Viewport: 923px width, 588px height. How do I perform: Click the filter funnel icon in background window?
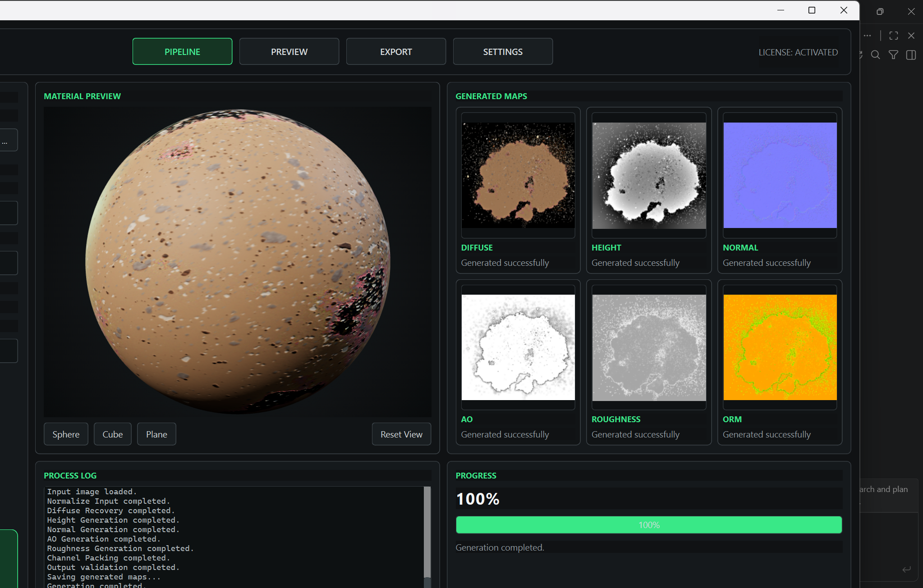893,55
